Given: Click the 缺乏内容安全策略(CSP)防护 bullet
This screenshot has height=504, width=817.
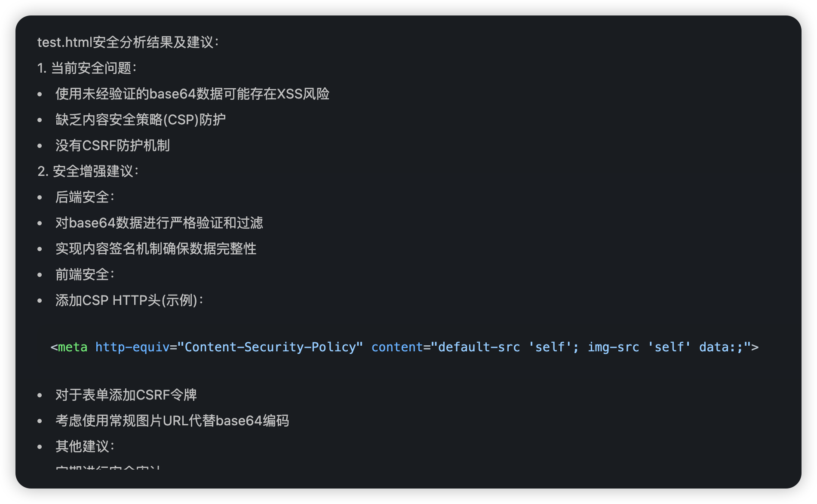Looking at the screenshot, I should tap(140, 120).
